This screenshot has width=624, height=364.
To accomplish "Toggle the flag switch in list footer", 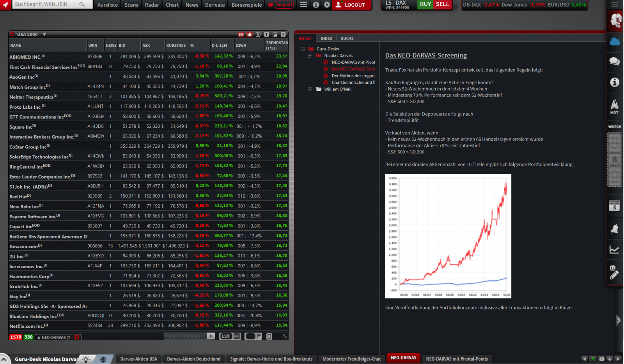I will pyautogui.click(x=253, y=336).
